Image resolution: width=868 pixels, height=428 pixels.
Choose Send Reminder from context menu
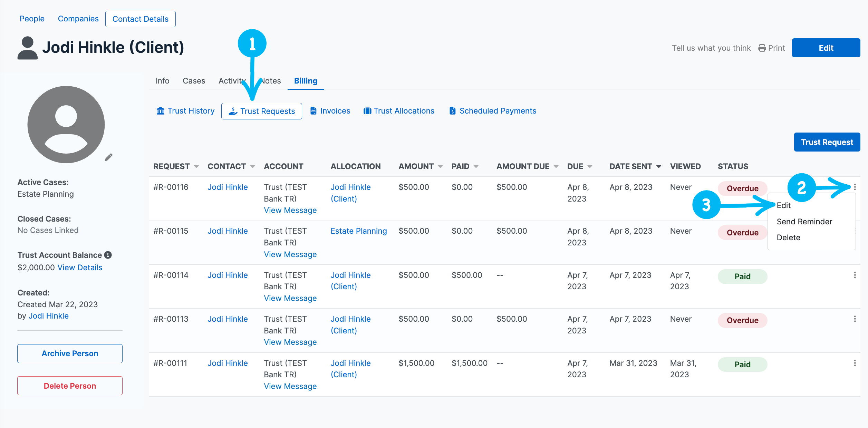coord(804,222)
